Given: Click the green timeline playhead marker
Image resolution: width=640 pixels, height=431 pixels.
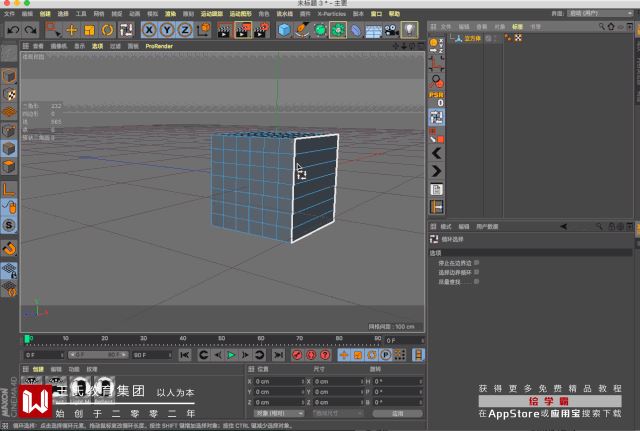Looking at the screenshot, I should coord(28,338).
